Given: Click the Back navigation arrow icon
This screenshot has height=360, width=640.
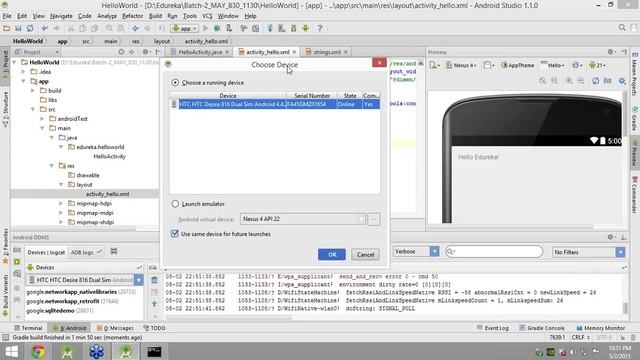Looking at the screenshot, I should click(135, 28).
